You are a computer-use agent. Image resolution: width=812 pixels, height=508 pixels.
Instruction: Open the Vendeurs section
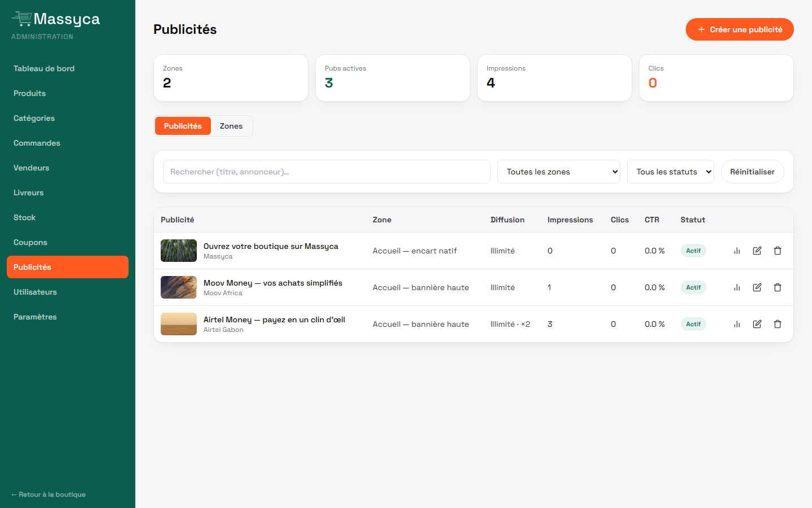tap(68, 168)
